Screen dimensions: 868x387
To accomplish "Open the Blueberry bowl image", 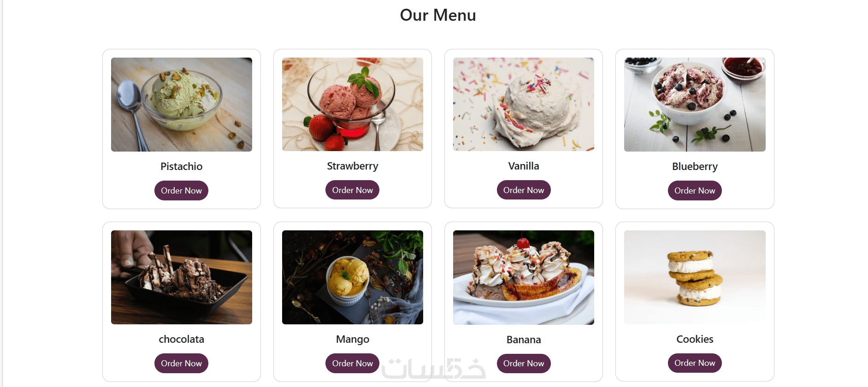I will (695, 105).
